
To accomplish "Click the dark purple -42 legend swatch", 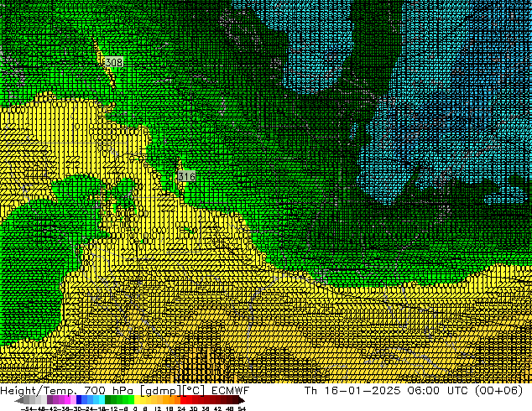I will (50, 401).
